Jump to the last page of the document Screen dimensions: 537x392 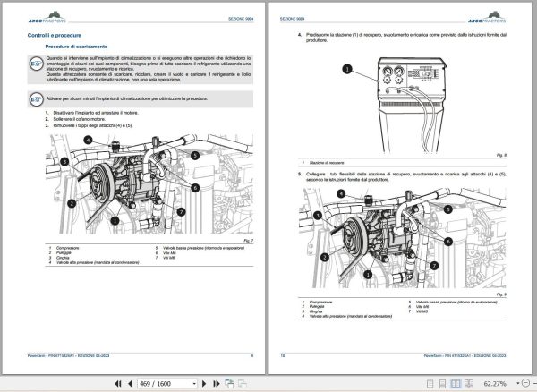(x=216, y=384)
